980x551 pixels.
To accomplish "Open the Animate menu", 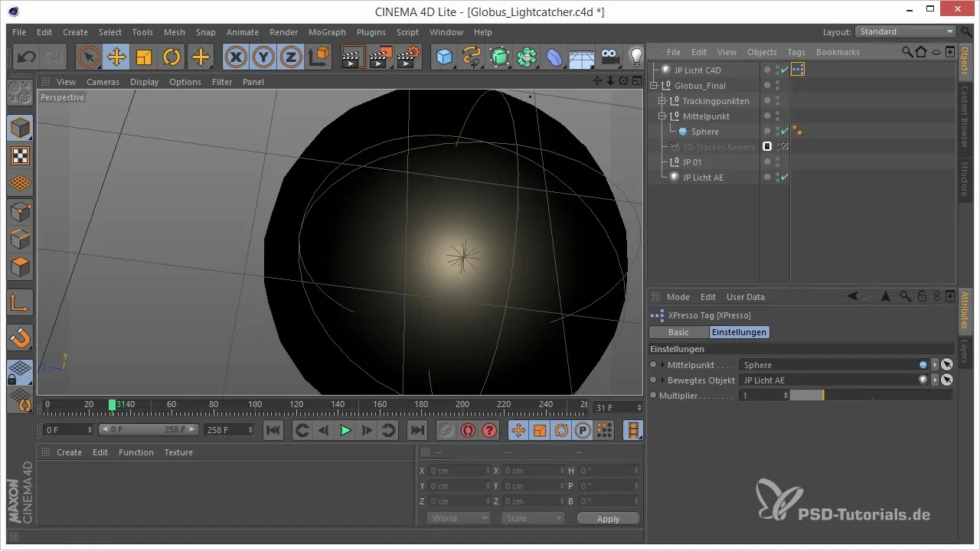I will click(x=242, y=32).
